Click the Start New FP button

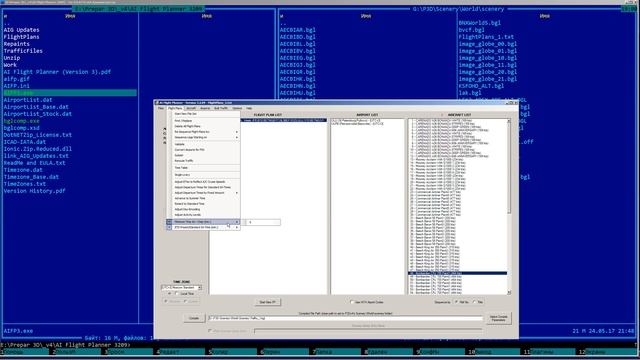click(x=267, y=302)
